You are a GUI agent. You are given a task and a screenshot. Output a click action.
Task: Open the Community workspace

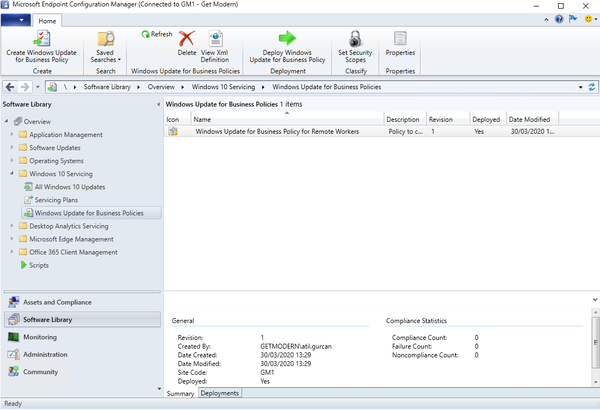82,372
